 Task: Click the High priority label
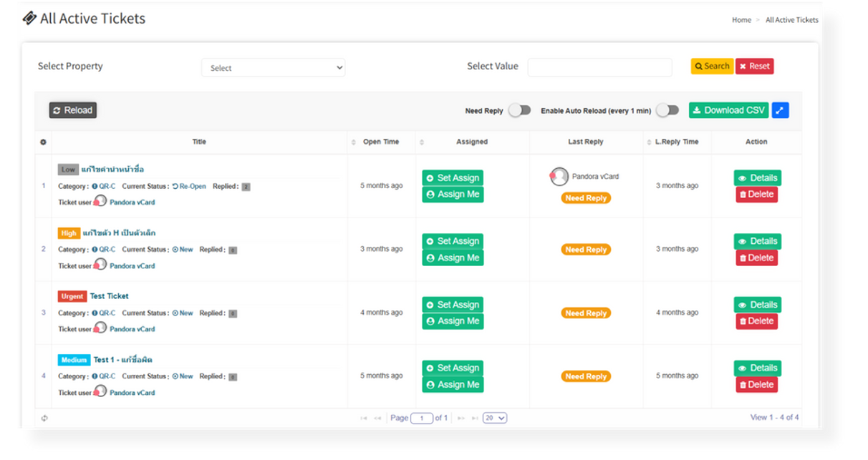click(69, 233)
